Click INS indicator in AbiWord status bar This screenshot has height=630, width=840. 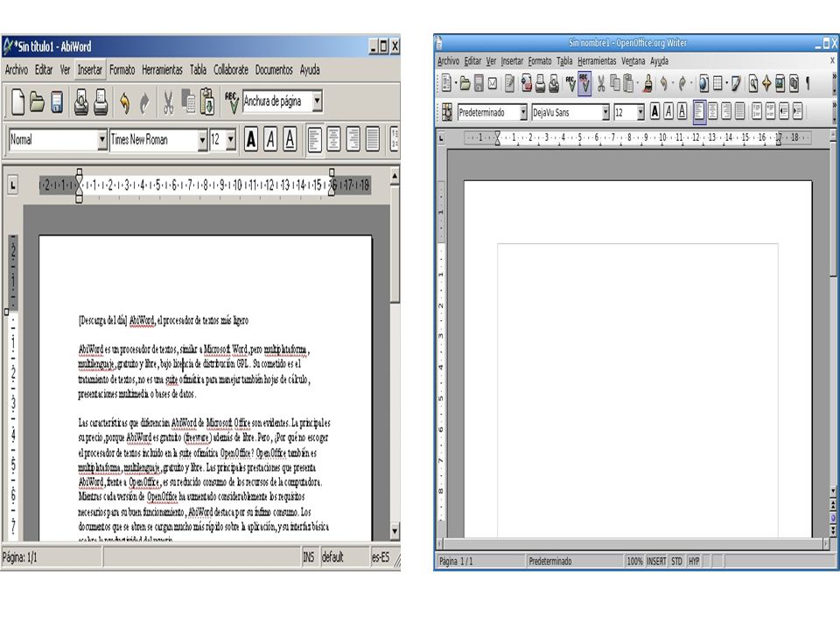(x=309, y=557)
